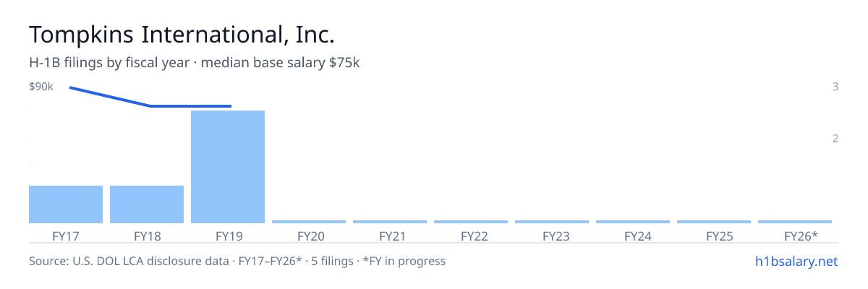Click the right axis value 3
868x289 pixels.
click(835, 87)
